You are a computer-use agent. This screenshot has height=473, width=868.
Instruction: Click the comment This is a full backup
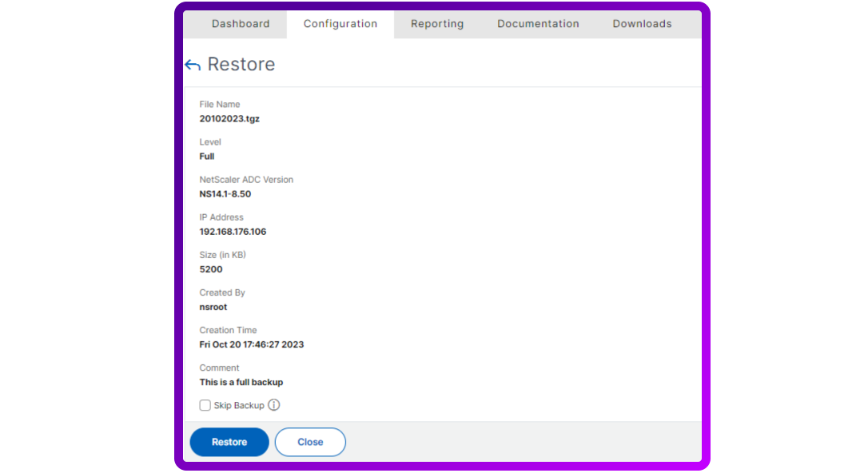coord(241,382)
